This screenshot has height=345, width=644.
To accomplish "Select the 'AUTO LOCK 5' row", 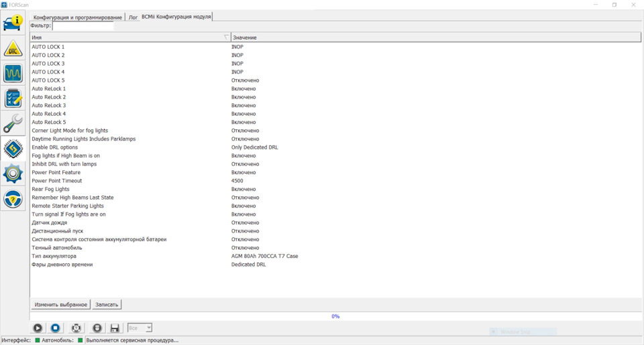I will (335, 80).
